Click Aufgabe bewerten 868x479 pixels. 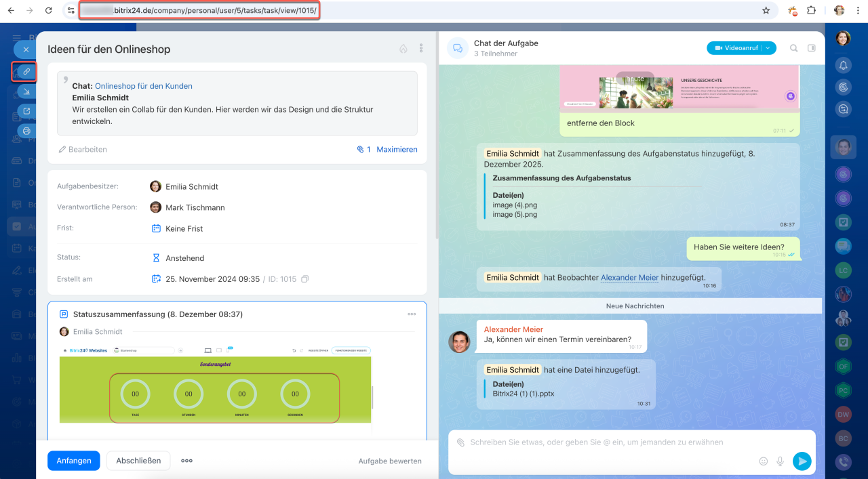click(x=390, y=461)
